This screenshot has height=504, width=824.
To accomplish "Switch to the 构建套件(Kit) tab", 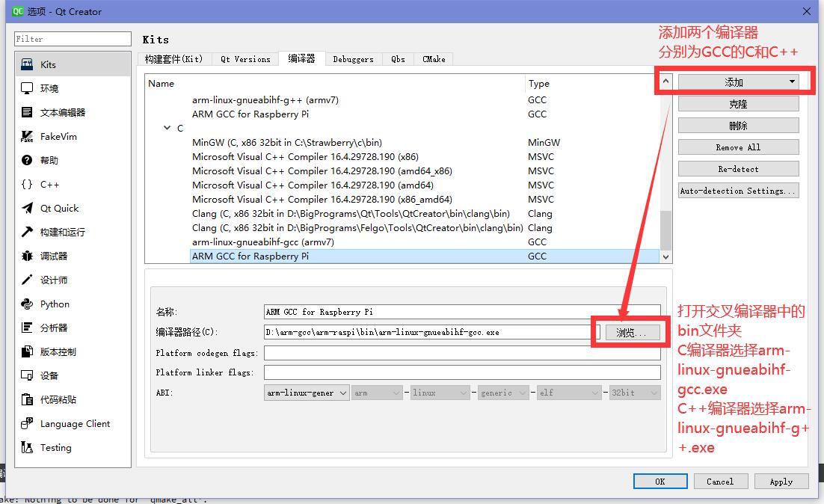I will pyautogui.click(x=174, y=59).
